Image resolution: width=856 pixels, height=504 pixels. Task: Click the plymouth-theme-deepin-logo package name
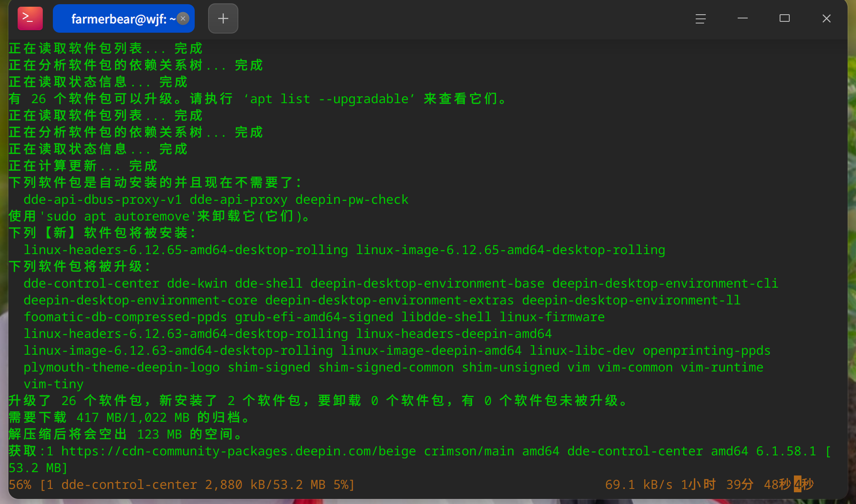coord(121,367)
